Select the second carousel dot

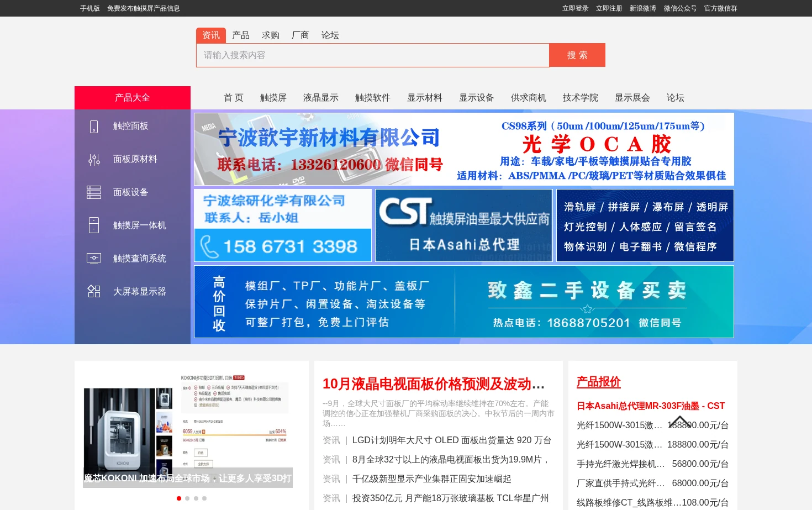point(187,498)
